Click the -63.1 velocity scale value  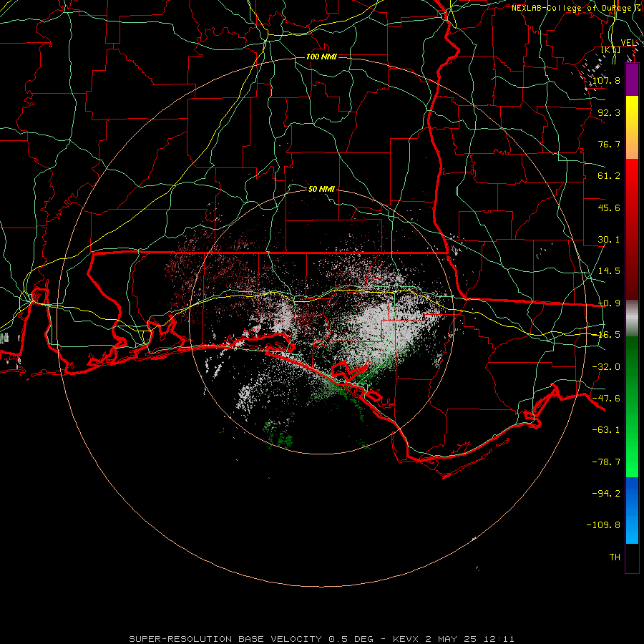pyautogui.click(x=606, y=430)
